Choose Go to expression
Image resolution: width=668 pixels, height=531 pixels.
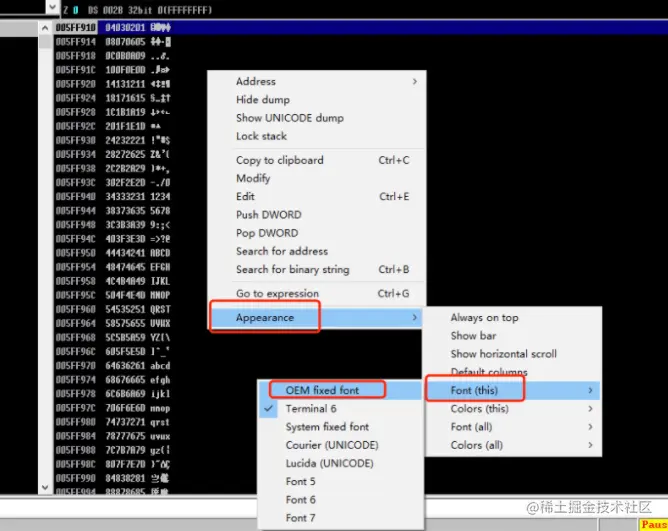317,294
